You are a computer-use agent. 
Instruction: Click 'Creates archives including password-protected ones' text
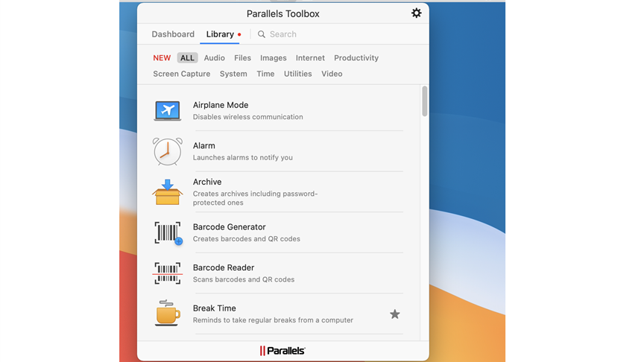[255, 198]
